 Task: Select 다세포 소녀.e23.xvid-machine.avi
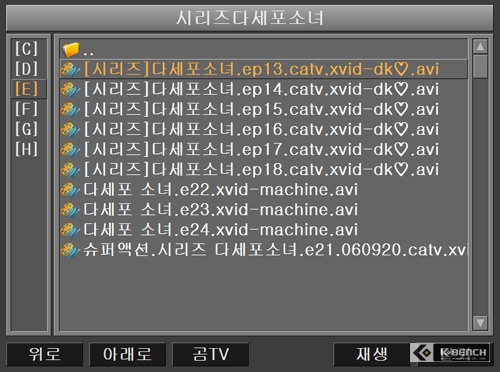[263, 209]
